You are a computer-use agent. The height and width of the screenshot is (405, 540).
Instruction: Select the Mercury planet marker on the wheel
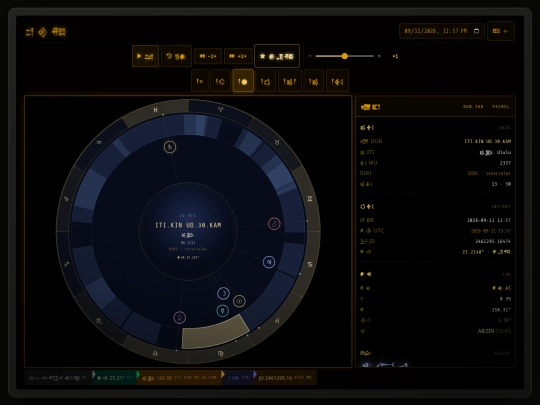(223, 311)
